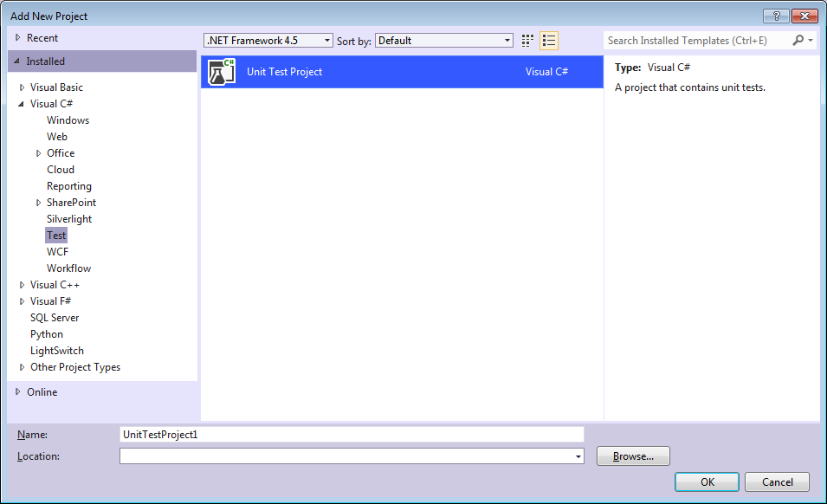Select the Cloud category
The height and width of the screenshot is (504, 827).
click(x=61, y=169)
